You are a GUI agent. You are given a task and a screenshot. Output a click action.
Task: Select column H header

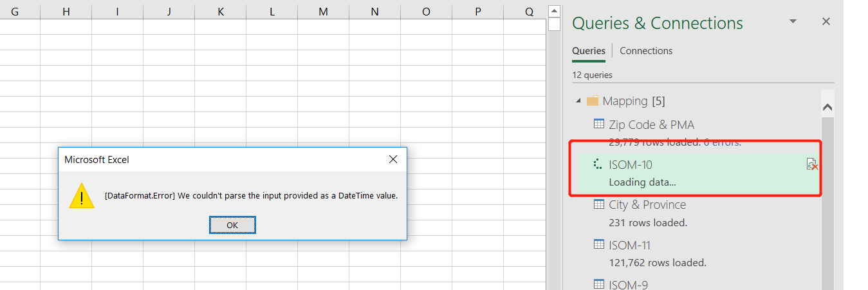(x=66, y=12)
